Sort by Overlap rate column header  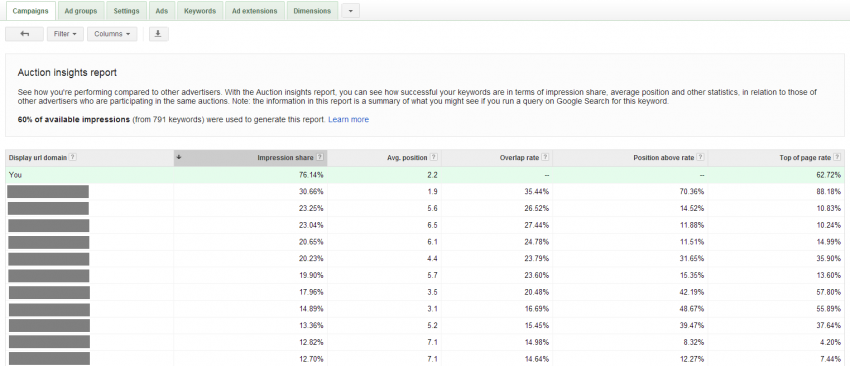519,158
